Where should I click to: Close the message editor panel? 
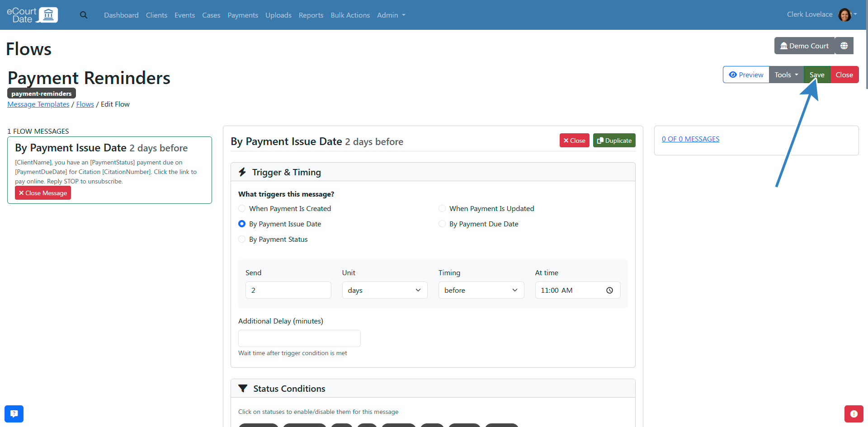point(574,141)
